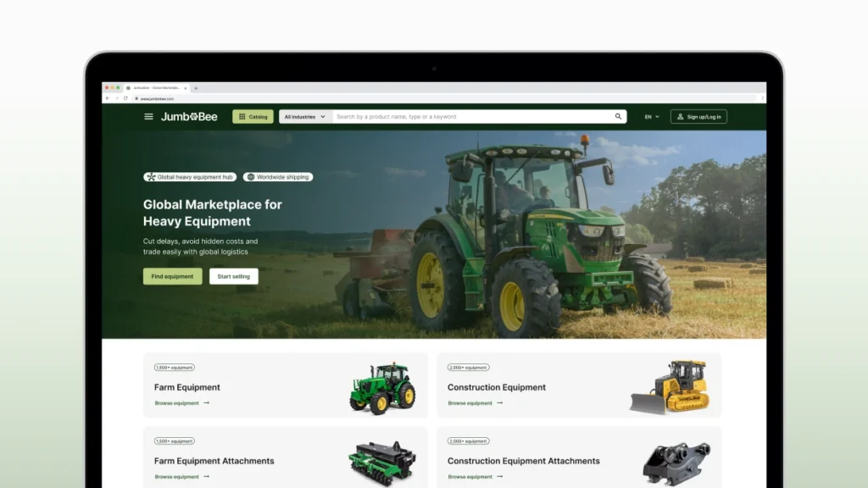Click the browser address bar URL

coord(158,98)
